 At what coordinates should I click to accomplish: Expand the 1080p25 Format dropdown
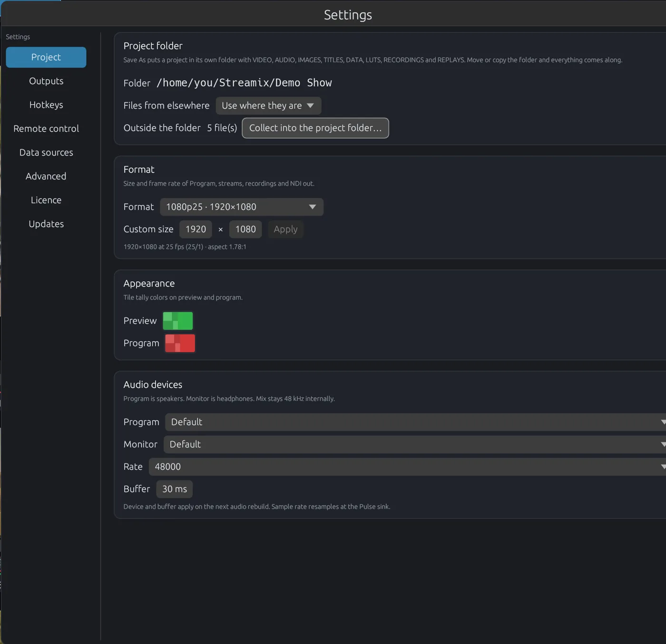tap(242, 207)
